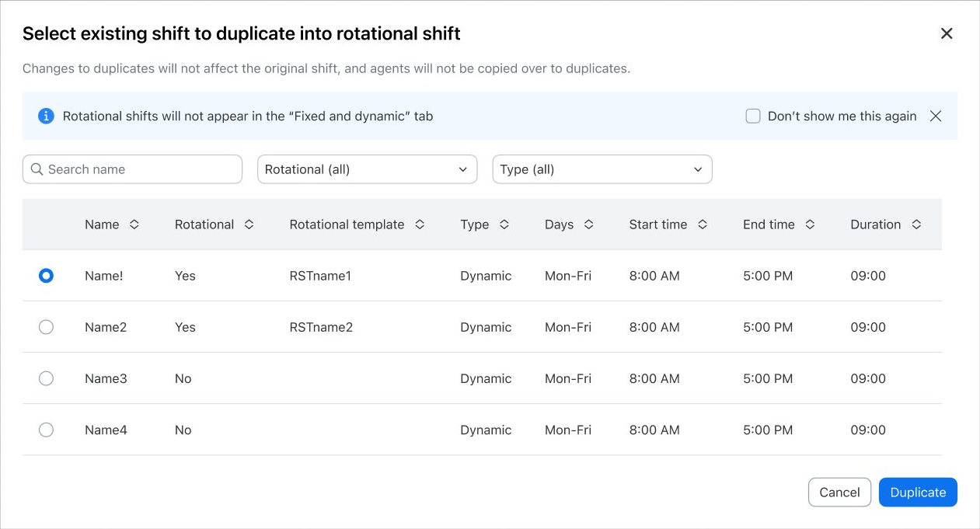Click the Name column header label

102,224
